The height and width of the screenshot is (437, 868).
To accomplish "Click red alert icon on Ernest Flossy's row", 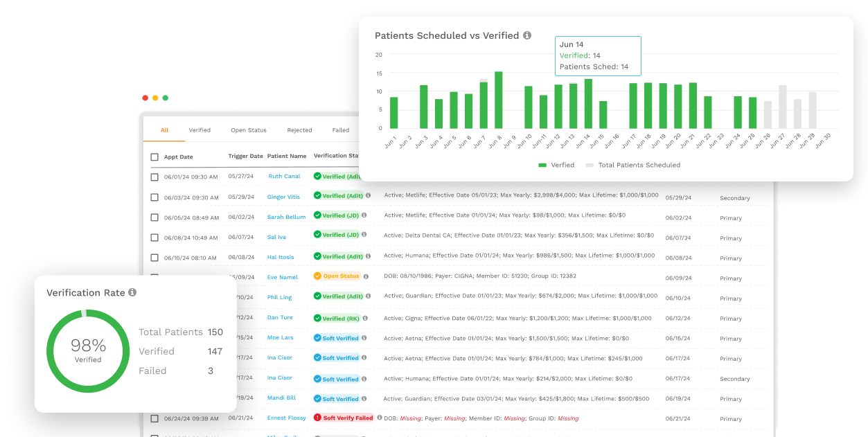I will (x=318, y=418).
